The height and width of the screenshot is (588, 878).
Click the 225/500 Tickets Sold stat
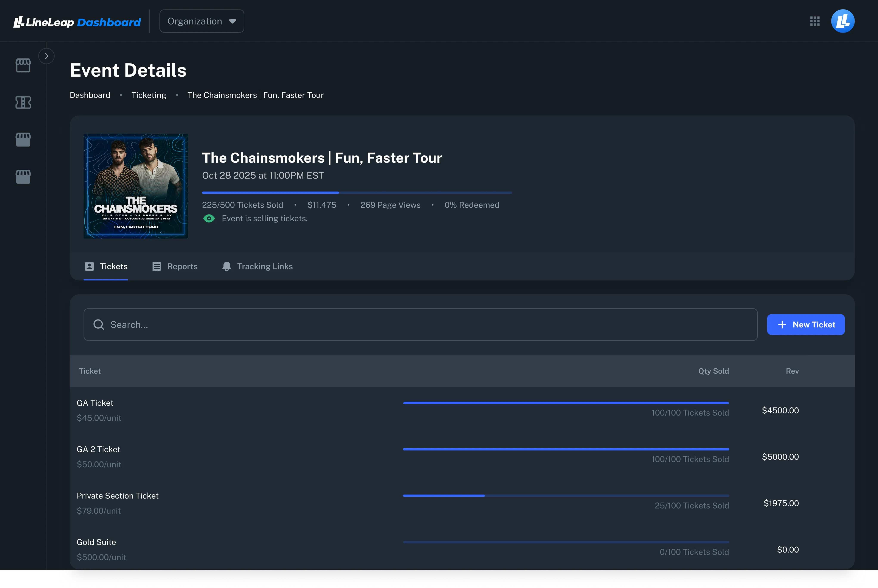[242, 205]
